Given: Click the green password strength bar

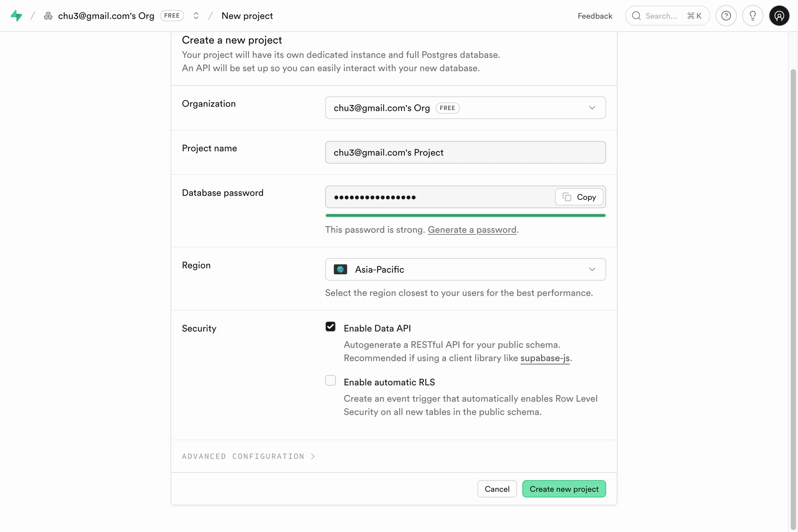Looking at the screenshot, I should pos(465,215).
